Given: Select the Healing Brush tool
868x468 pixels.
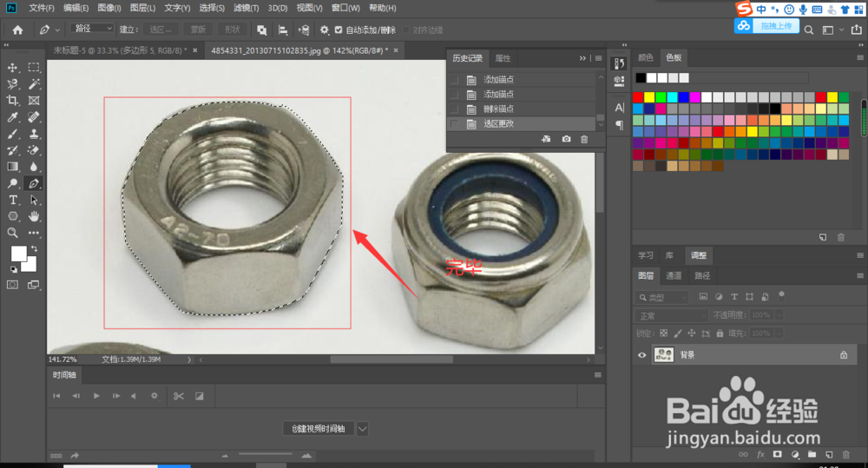Looking at the screenshot, I should pos(34,117).
